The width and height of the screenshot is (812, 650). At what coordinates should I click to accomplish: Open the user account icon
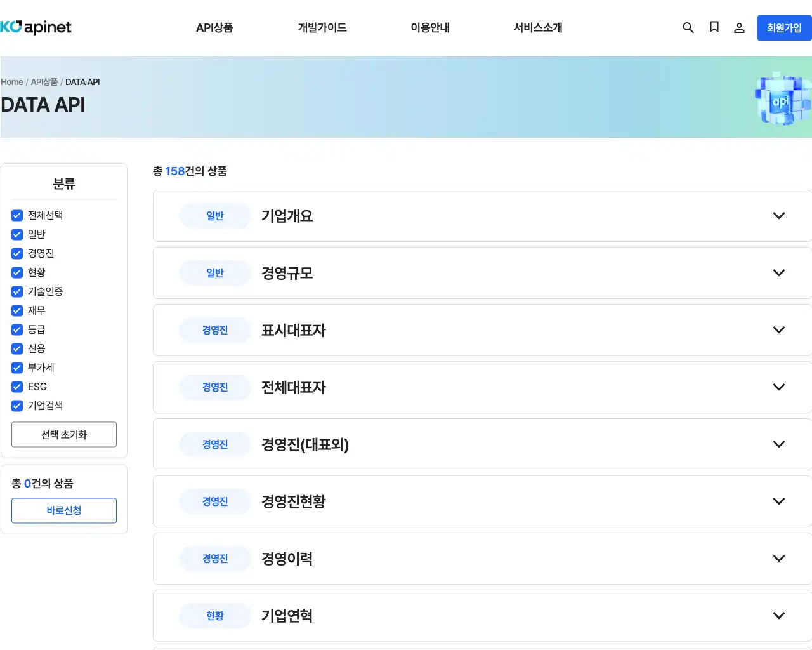tap(739, 27)
